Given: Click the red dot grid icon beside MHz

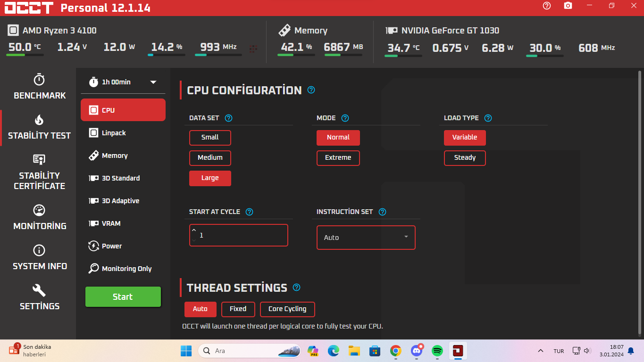Looking at the screenshot, I should click(253, 48).
